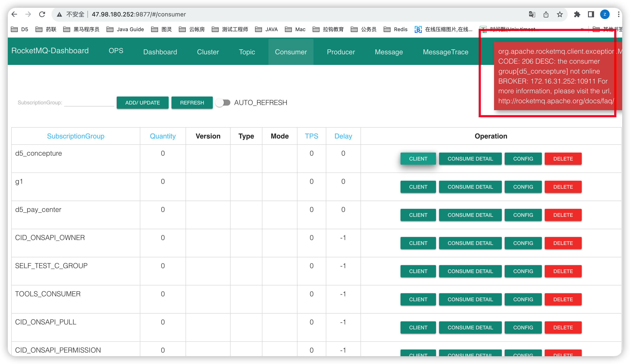Open the 拉钩教育 bookmark folder
630x364 pixels.
click(x=328, y=29)
